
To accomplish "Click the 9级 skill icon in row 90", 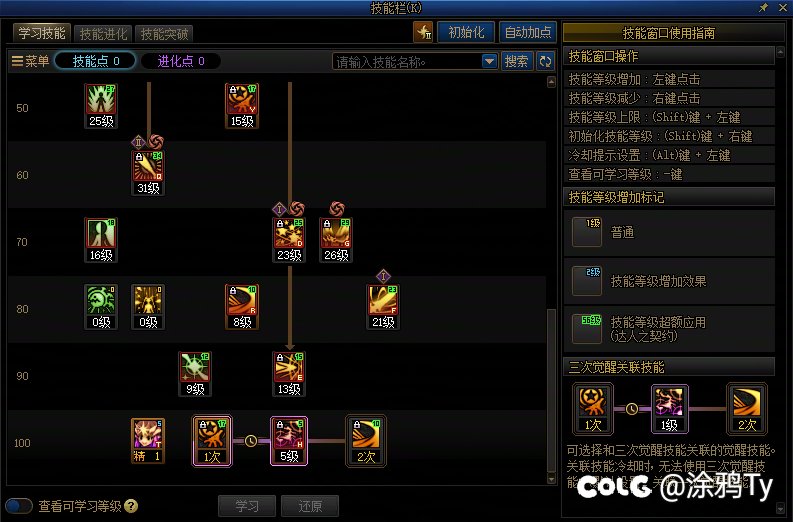I will click(x=195, y=374).
